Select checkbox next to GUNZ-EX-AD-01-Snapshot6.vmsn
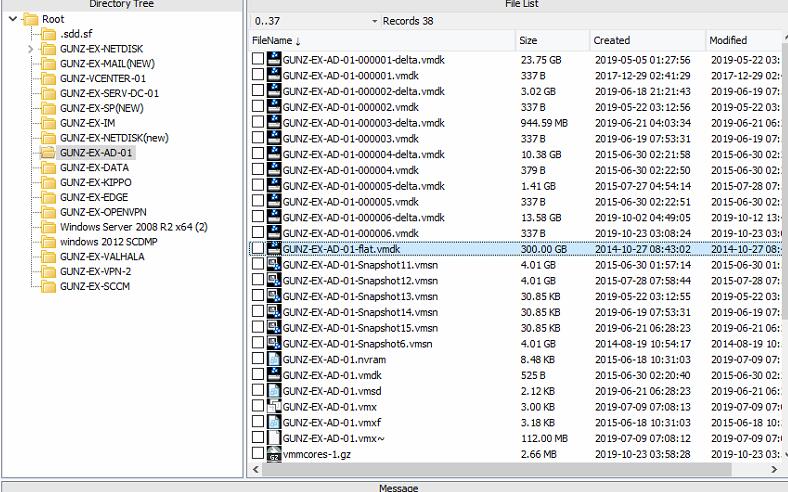The height and width of the screenshot is (492, 788). pos(258,344)
